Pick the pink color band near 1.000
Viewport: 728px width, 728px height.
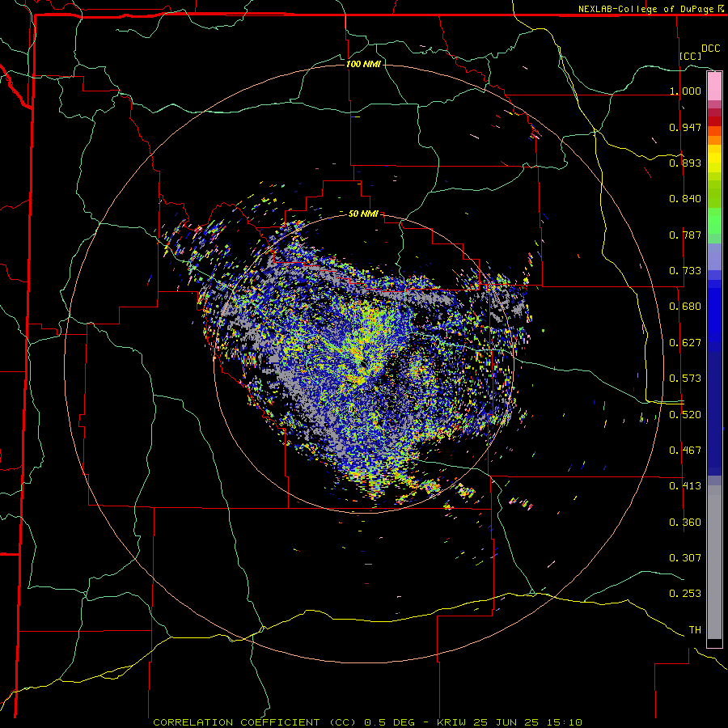click(x=714, y=87)
